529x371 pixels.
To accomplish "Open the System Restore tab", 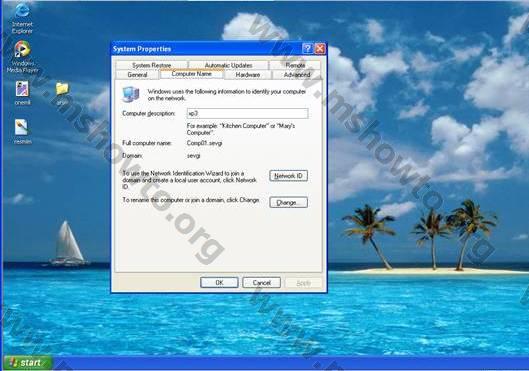I will [x=151, y=65].
